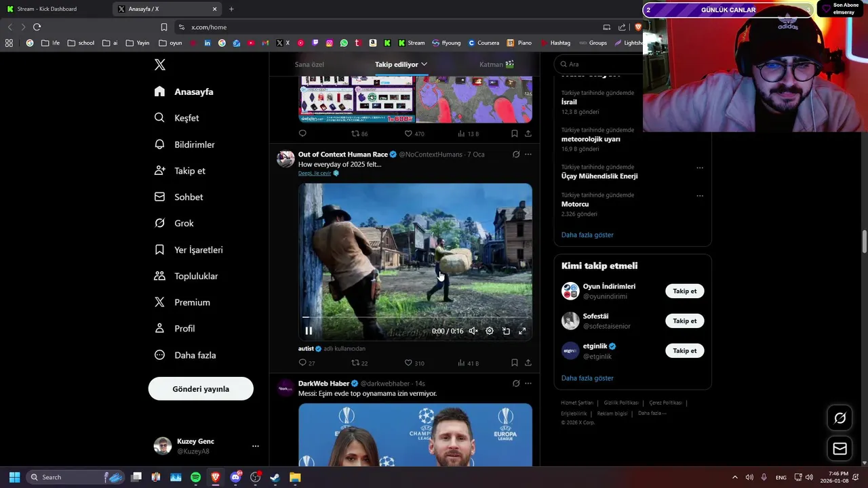Open Bildirimler notifications in sidebar
868x488 pixels.
[184, 144]
